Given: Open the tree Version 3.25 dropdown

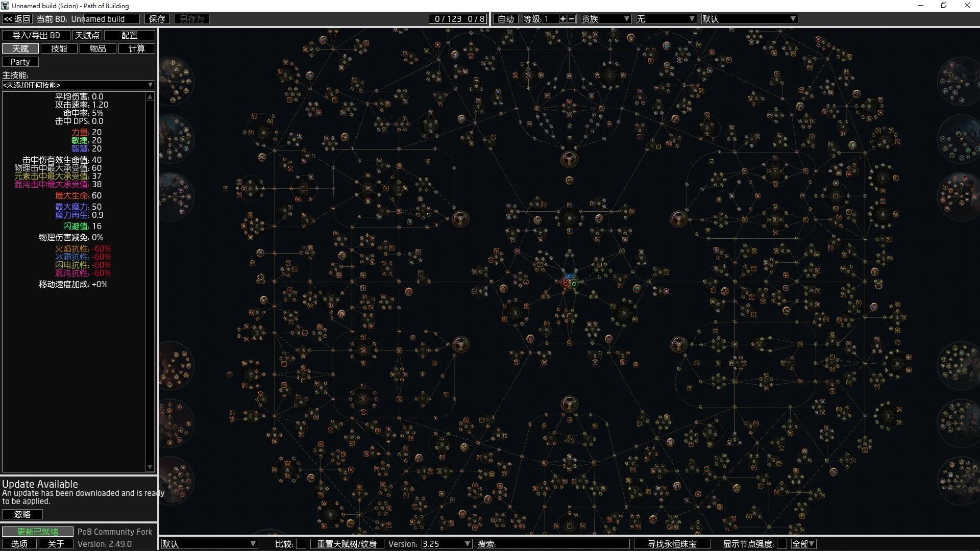Looking at the screenshot, I should point(446,544).
